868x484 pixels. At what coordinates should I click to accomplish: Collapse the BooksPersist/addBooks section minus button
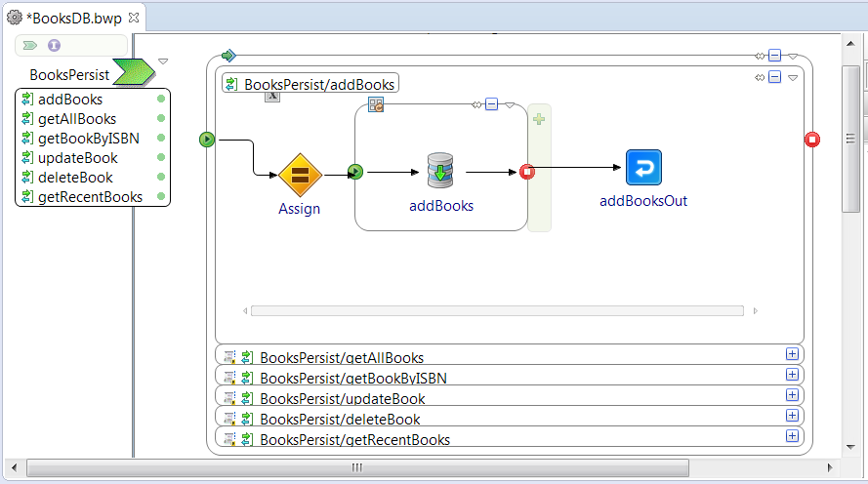pos(775,77)
